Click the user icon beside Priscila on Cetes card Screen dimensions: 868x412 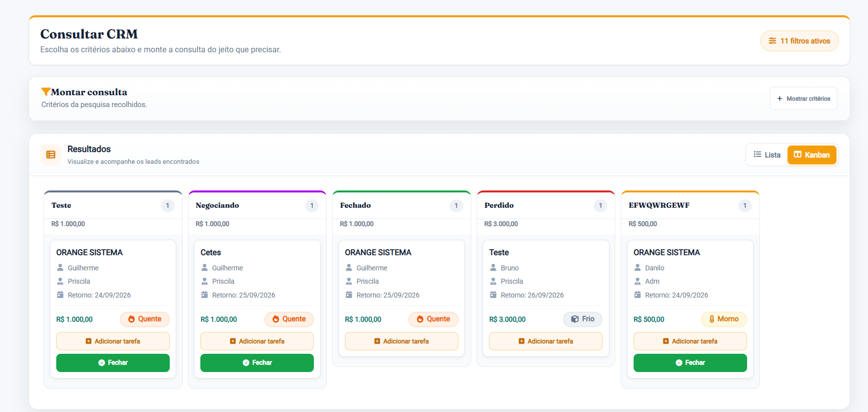204,281
